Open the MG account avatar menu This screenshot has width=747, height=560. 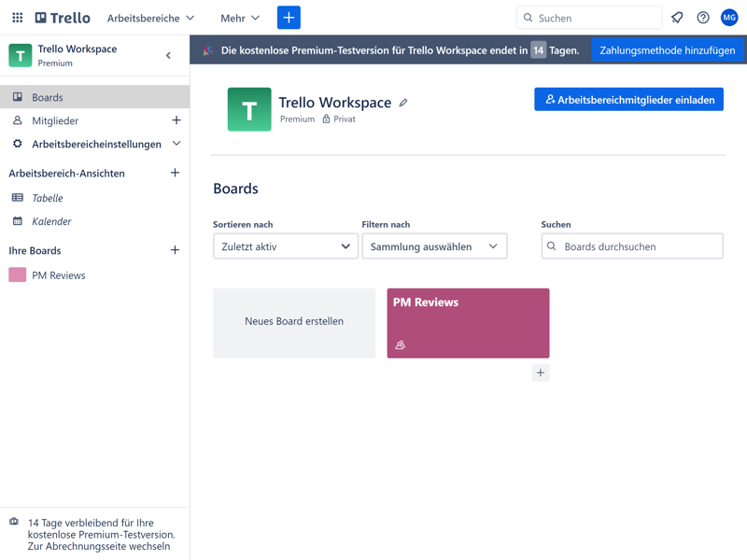(x=729, y=18)
